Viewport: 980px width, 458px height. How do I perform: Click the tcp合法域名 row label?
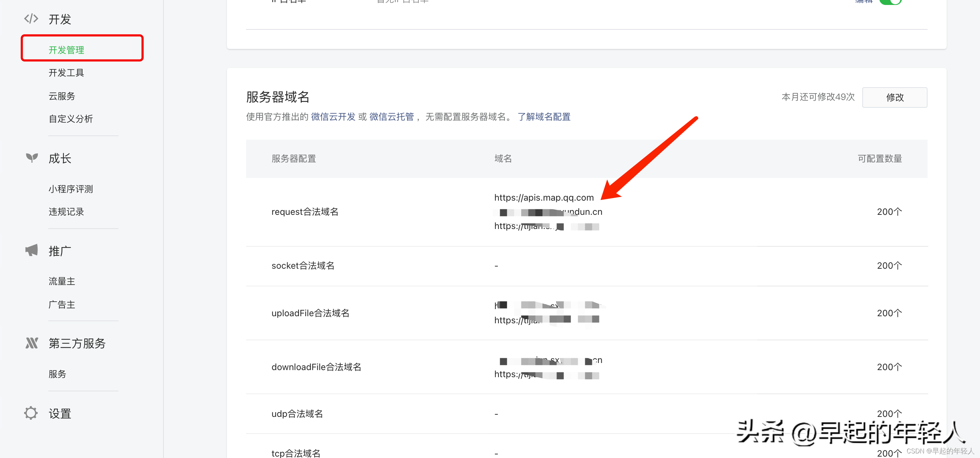click(x=296, y=453)
